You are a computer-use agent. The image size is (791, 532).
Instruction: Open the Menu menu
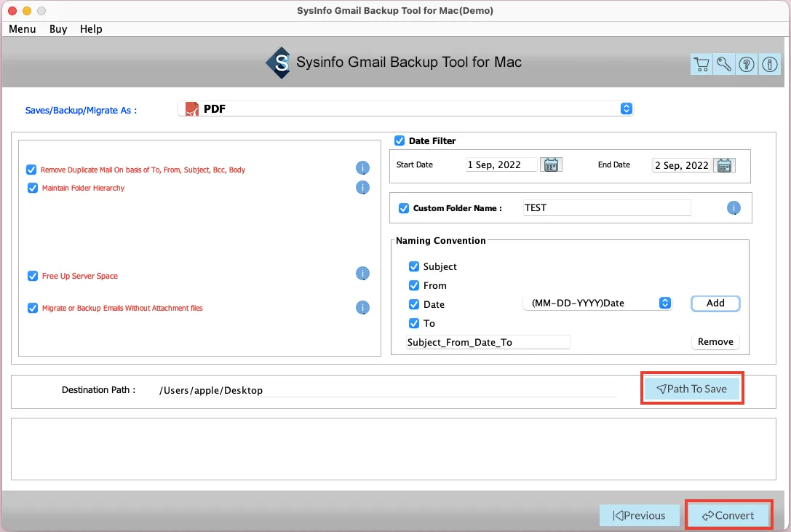[x=23, y=29]
